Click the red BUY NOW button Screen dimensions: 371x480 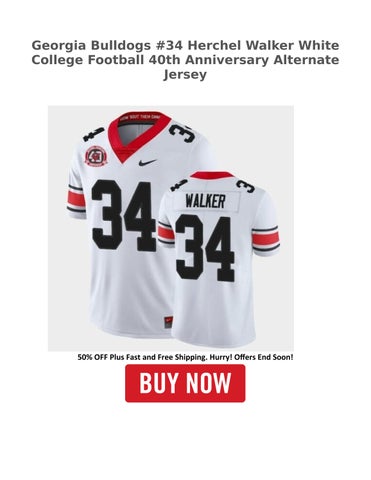[x=185, y=383]
